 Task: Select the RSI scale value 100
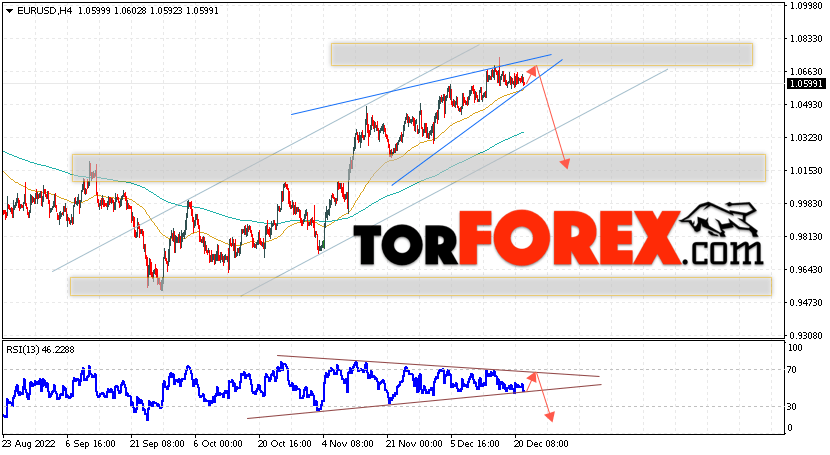tap(795, 348)
